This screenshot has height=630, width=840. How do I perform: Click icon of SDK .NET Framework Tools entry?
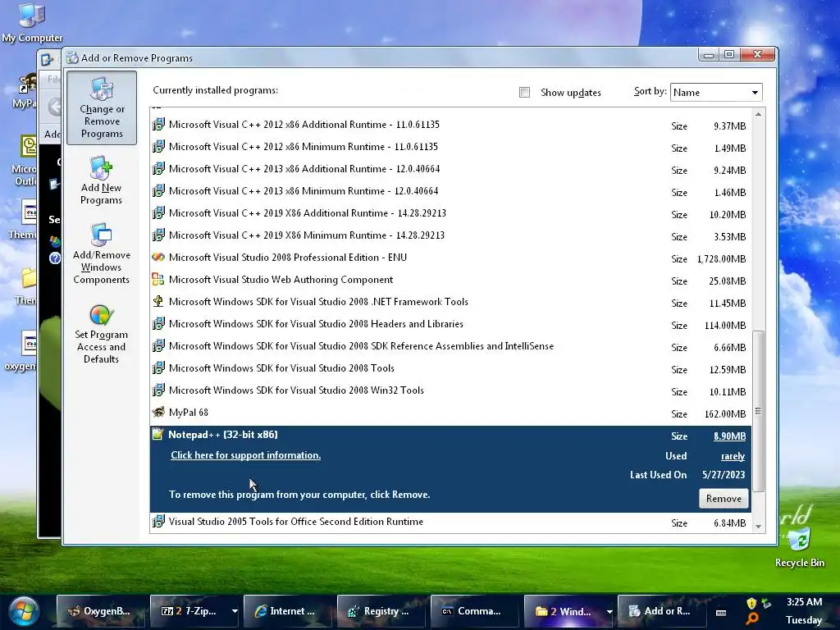click(158, 302)
